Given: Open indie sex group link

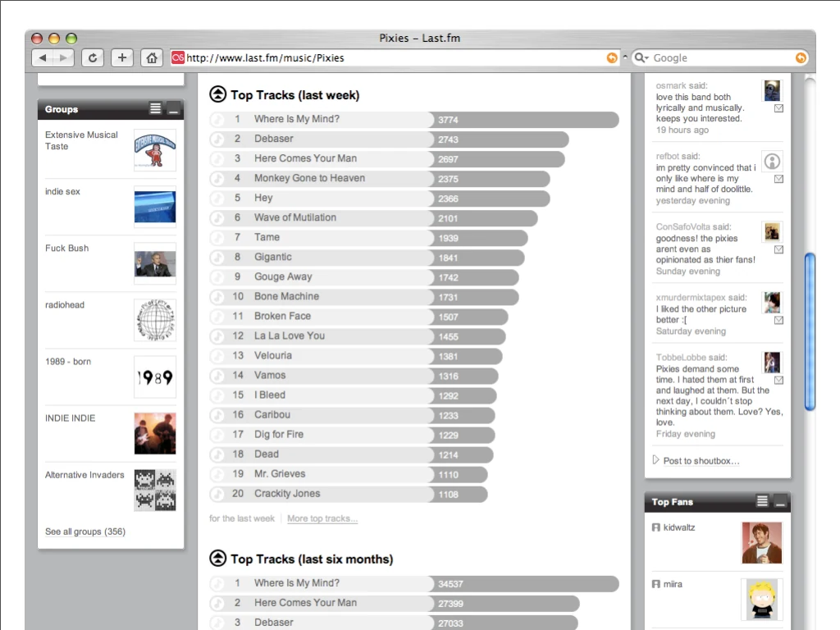Looking at the screenshot, I should [62, 191].
